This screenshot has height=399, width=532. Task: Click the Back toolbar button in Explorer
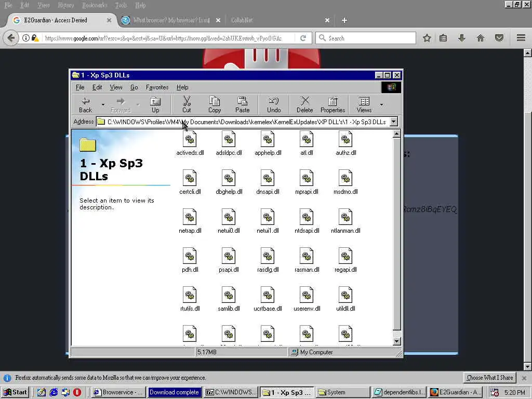pos(86,105)
